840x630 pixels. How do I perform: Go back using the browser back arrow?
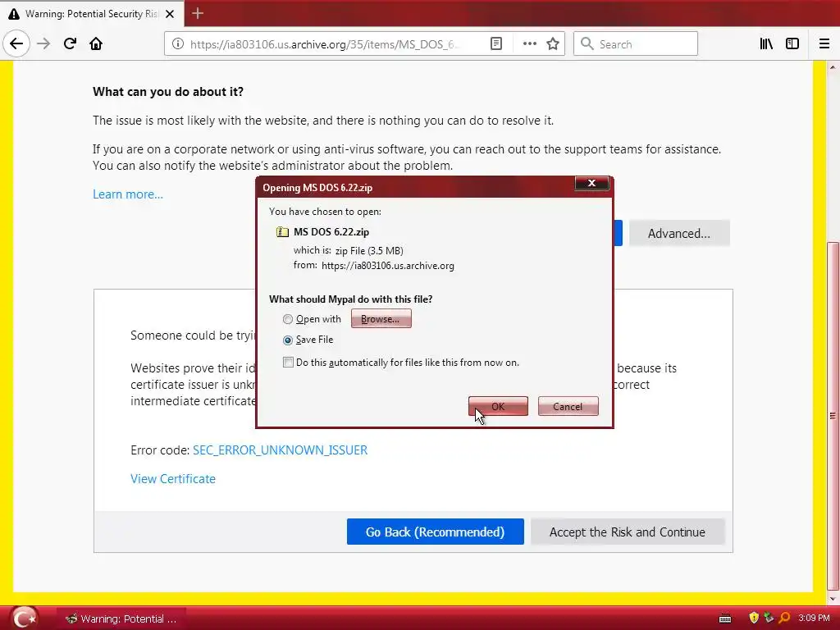[16, 43]
